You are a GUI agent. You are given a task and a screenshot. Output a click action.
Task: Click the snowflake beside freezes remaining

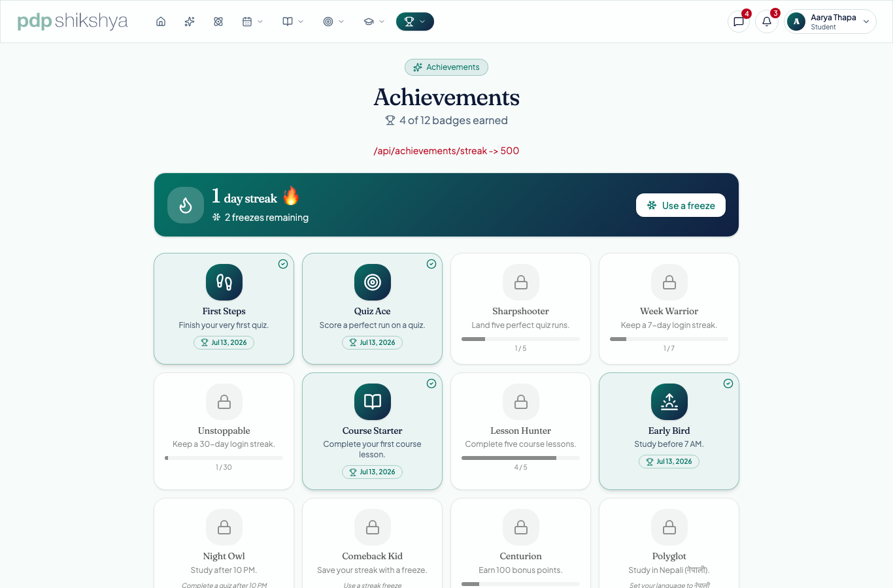216,217
